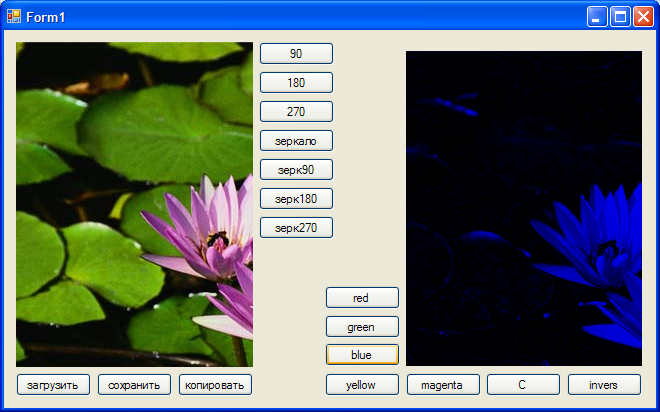
Task: Click the C (cyan) button
Action: (x=523, y=385)
